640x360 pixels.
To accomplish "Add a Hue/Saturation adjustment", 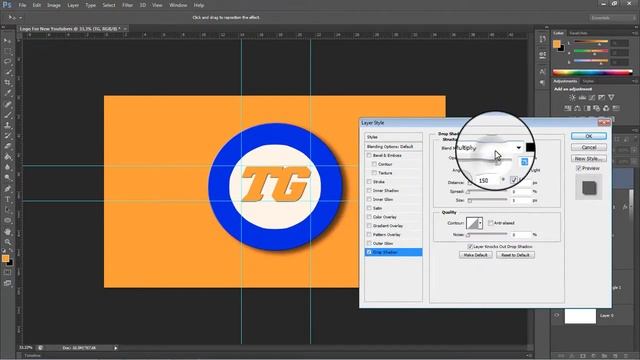I will 568,108.
